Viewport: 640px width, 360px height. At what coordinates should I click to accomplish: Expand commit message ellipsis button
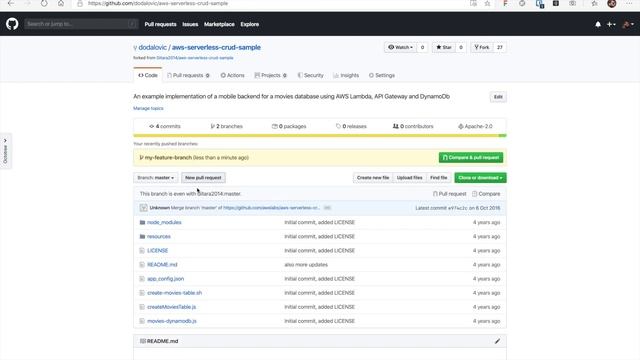[327, 208]
